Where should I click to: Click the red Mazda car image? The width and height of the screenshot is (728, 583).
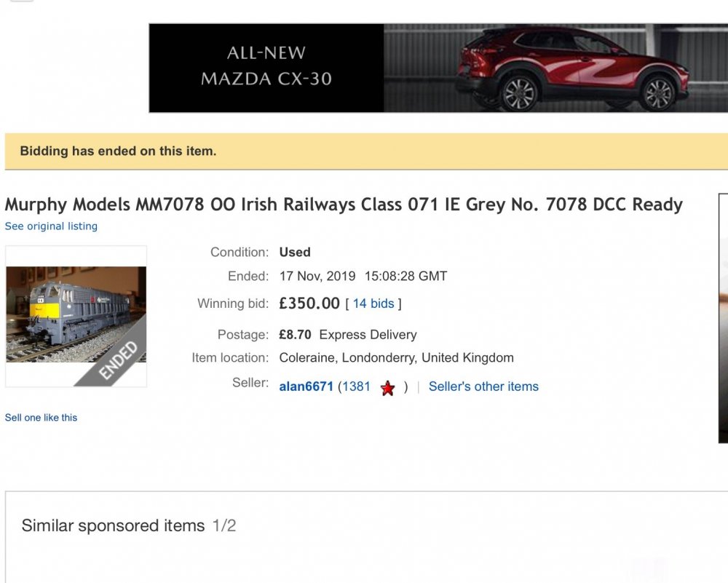click(x=573, y=68)
